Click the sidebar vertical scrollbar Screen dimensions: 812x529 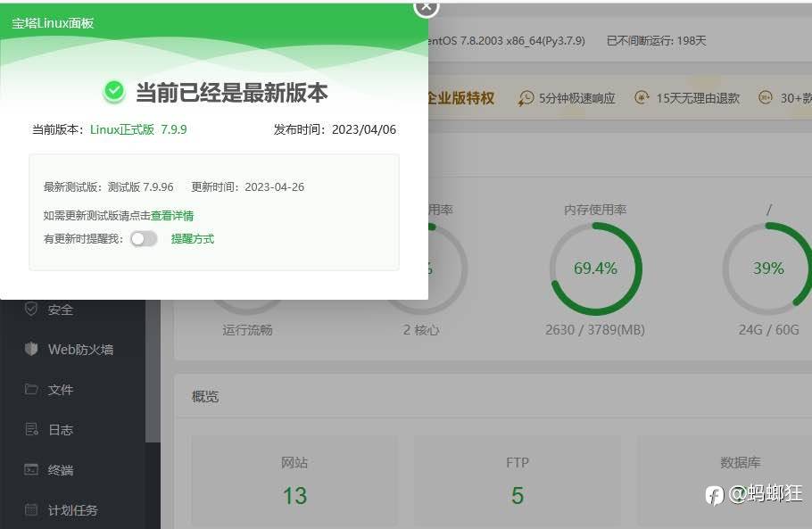coord(153,370)
